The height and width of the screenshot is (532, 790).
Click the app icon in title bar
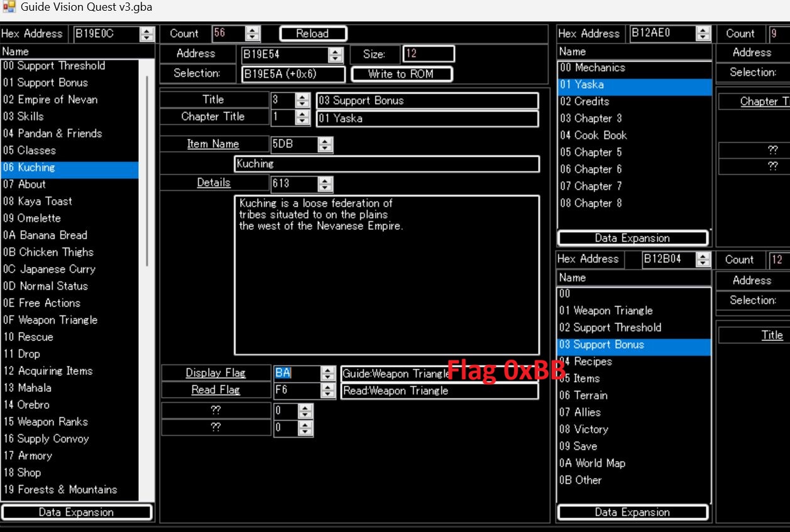[x=8, y=8]
